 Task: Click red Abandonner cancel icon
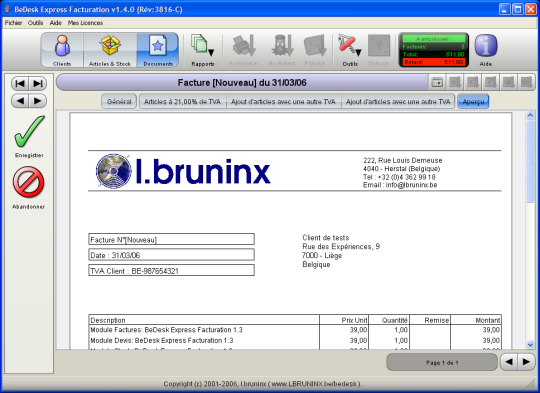[x=29, y=187]
